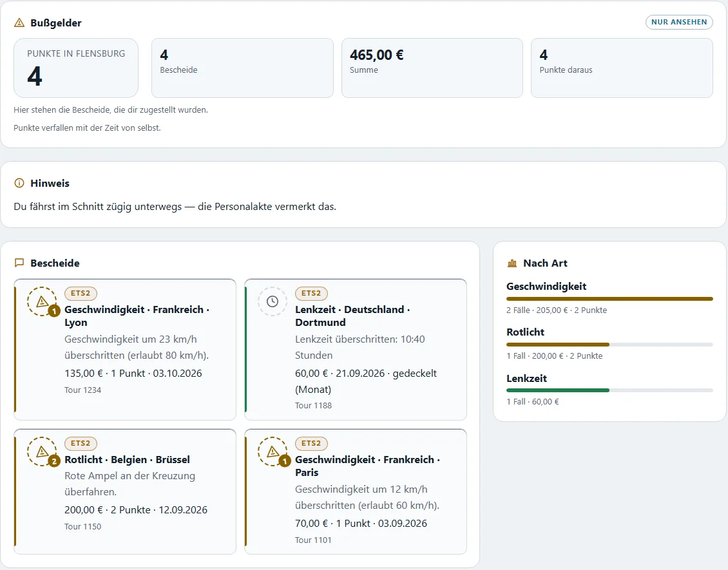Click the Tour 1188 label
Image resolution: width=728 pixels, height=570 pixels.
point(313,405)
